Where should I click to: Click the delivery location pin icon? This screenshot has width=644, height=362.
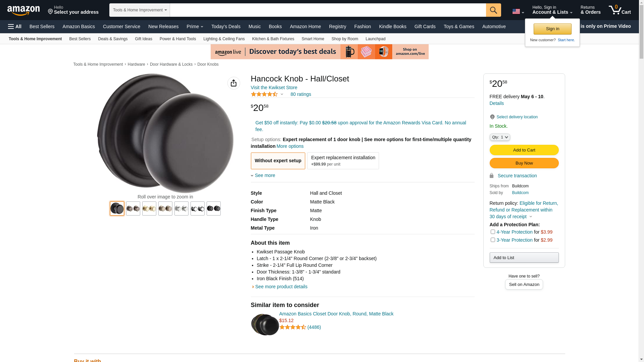point(492,117)
